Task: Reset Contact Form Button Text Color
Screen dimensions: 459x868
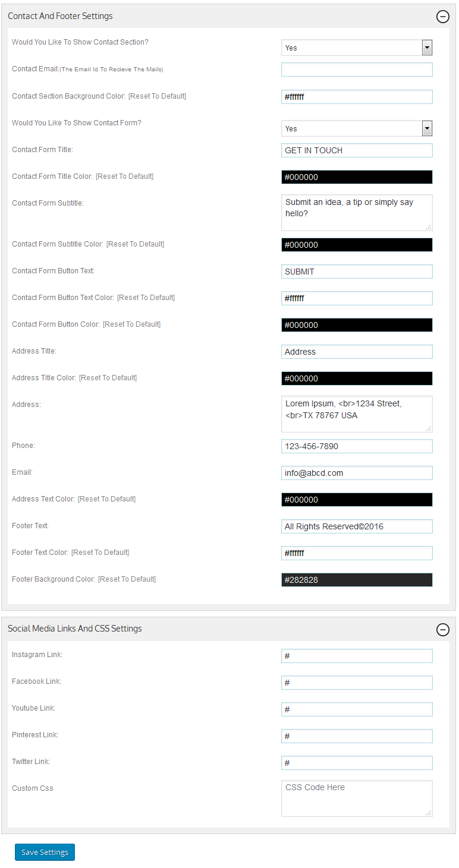Action: coord(146,298)
